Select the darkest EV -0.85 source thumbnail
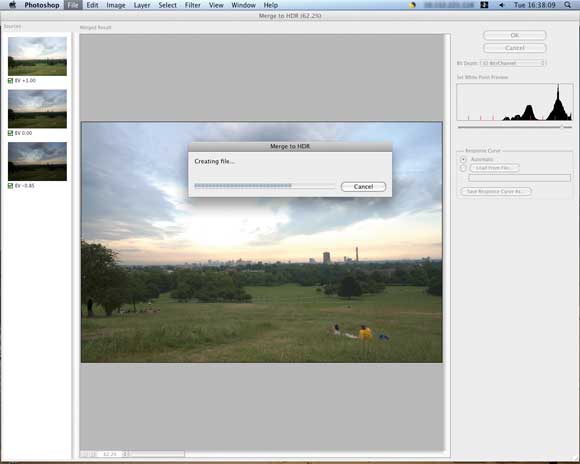Image resolution: width=580 pixels, height=464 pixels. (x=37, y=161)
